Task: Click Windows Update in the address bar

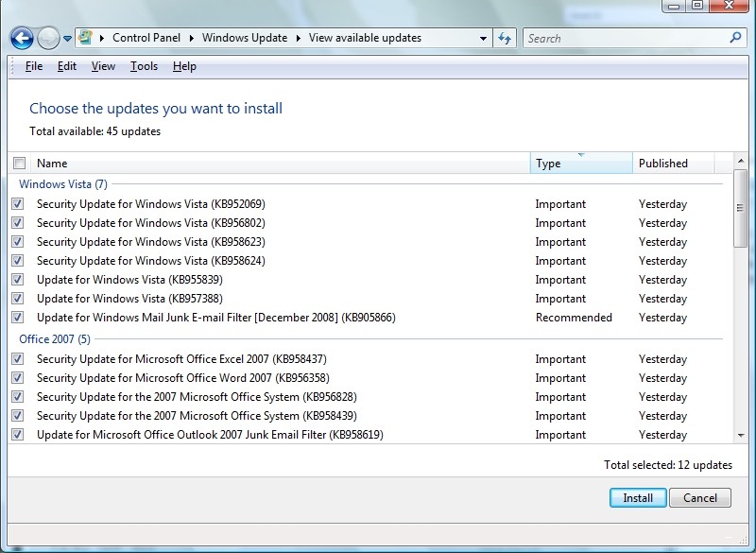Action: pyautogui.click(x=245, y=38)
